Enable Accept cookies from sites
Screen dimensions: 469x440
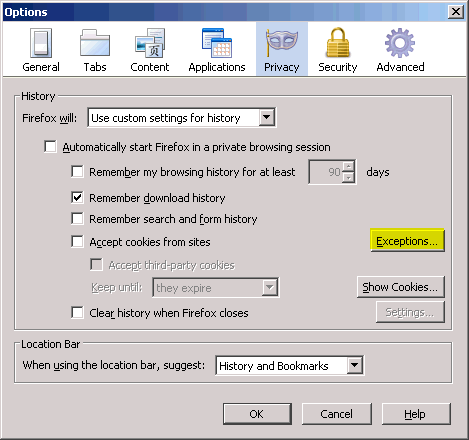tap(77, 242)
